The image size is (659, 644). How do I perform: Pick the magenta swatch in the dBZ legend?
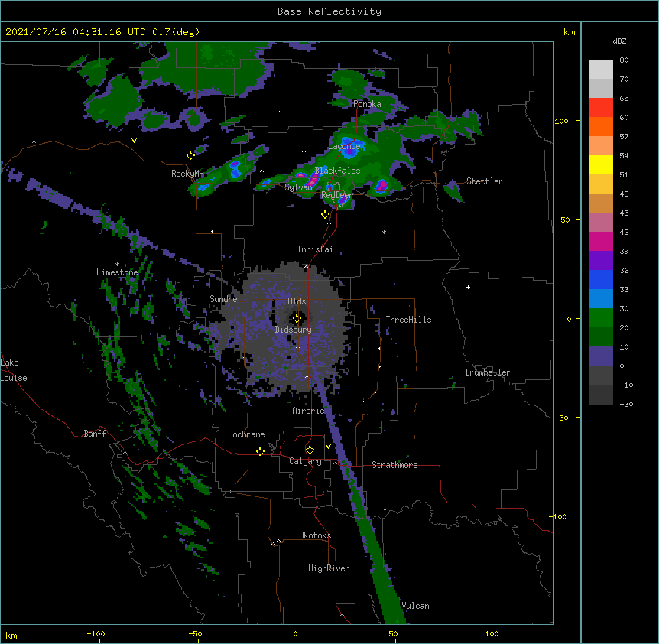[x=601, y=241]
